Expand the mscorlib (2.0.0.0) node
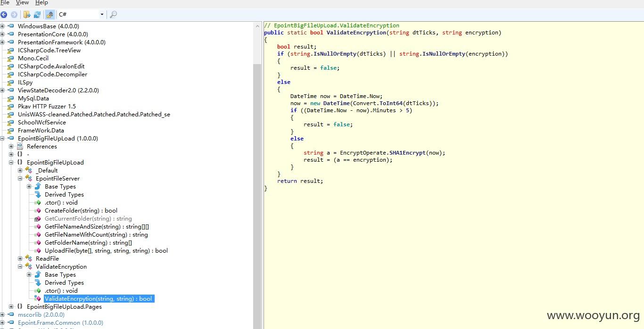The width and height of the screenshot is (644, 329). (2, 315)
